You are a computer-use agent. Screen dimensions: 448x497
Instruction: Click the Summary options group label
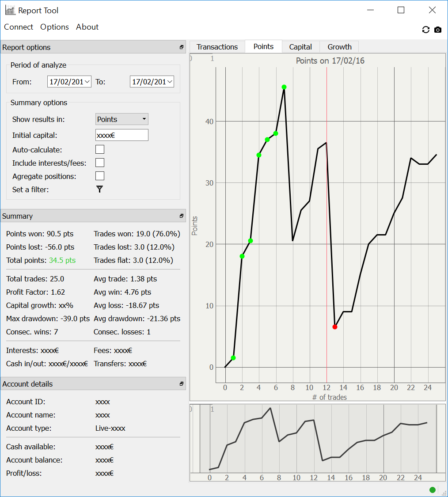point(39,102)
